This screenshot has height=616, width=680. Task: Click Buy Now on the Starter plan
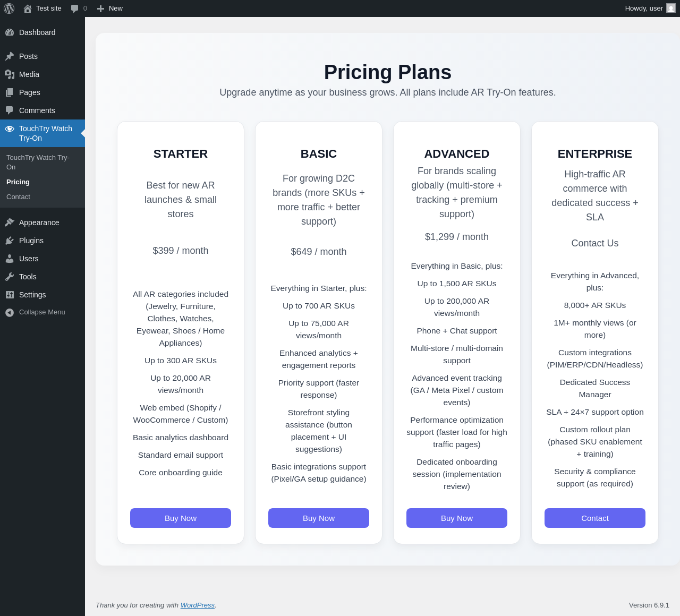181,518
